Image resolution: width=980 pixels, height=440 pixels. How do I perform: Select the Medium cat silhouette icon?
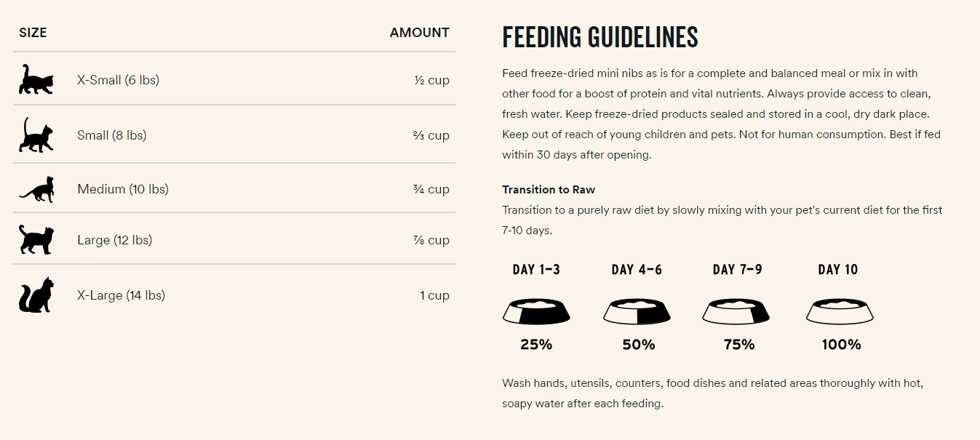[36, 189]
